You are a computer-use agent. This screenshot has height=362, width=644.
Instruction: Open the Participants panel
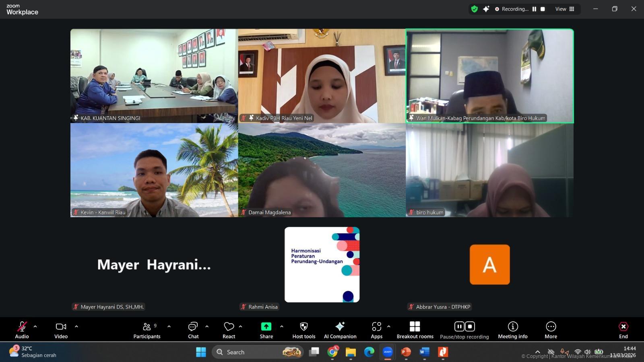pos(147,329)
